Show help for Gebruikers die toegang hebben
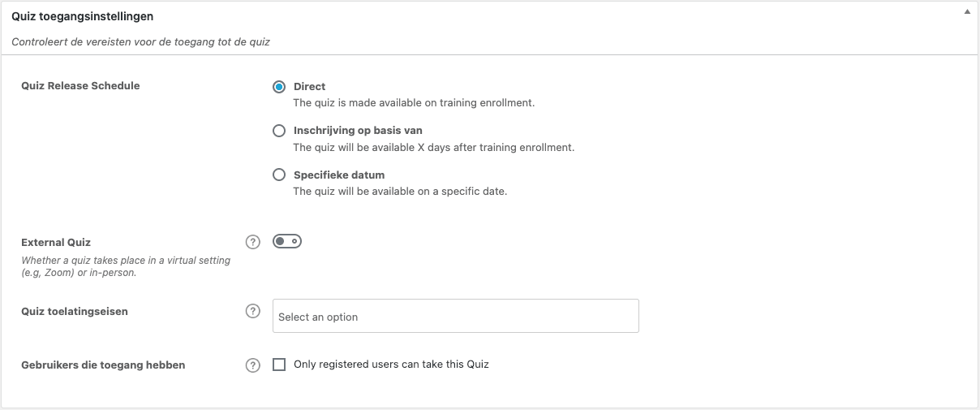This screenshot has height=410, width=980. click(x=252, y=365)
